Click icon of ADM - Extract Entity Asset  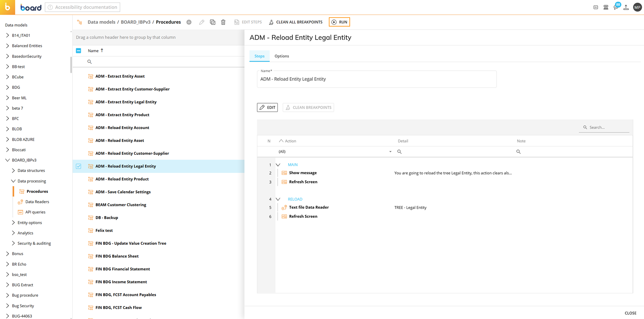(90, 76)
